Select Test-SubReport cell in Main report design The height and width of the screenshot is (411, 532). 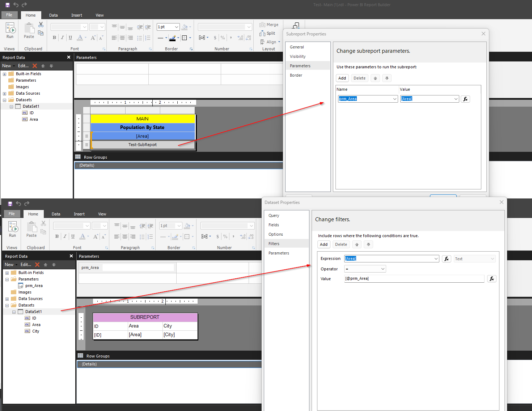coord(143,145)
